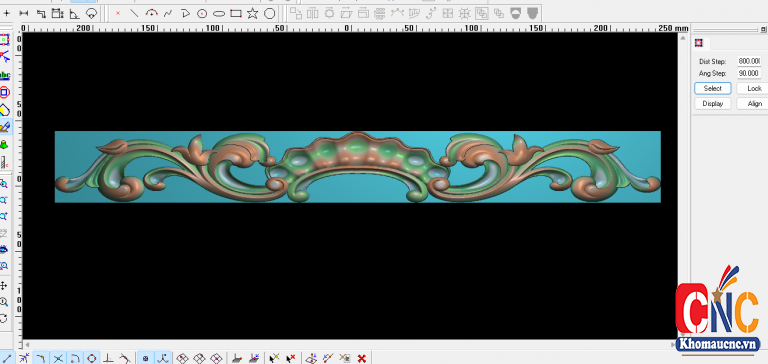This screenshot has height=364, width=768.
Task: Toggle perpendicular snap icon
Action: (109, 358)
